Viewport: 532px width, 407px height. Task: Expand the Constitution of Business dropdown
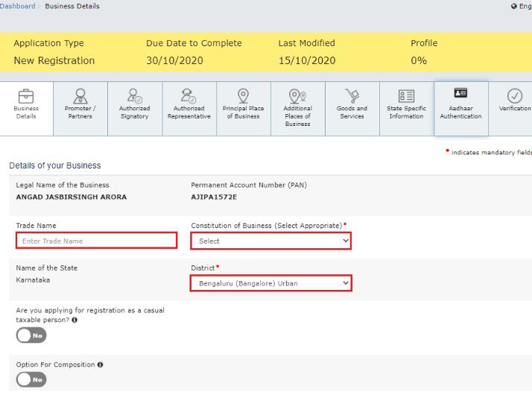point(270,241)
